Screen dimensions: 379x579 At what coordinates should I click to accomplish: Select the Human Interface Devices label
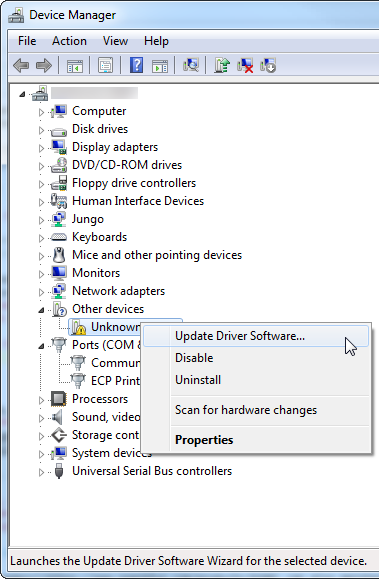tap(138, 201)
